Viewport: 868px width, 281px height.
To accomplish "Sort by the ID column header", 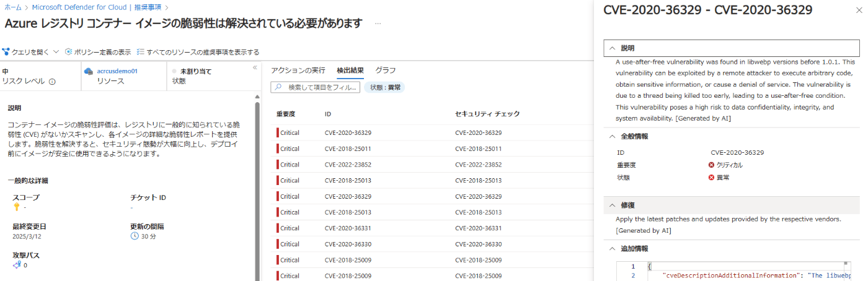I will click(328, 114).
